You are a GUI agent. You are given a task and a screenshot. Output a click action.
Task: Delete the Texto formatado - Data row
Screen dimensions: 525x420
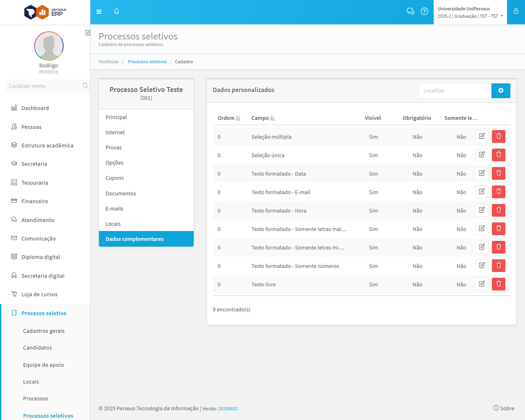coord(499,173)
